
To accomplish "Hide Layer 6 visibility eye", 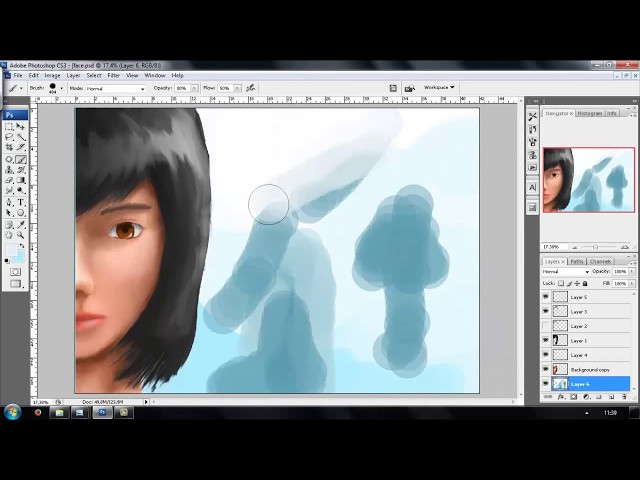I will click(x=546, y=384).
